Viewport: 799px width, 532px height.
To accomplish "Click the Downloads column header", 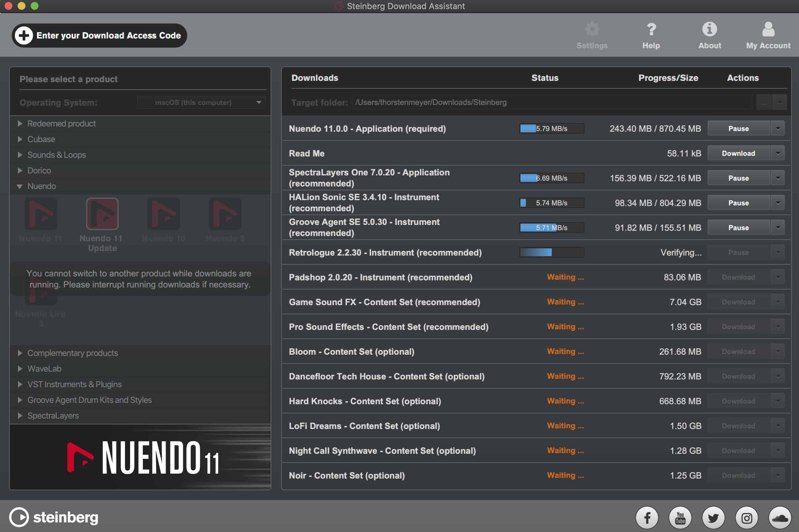I will point(315,78).
